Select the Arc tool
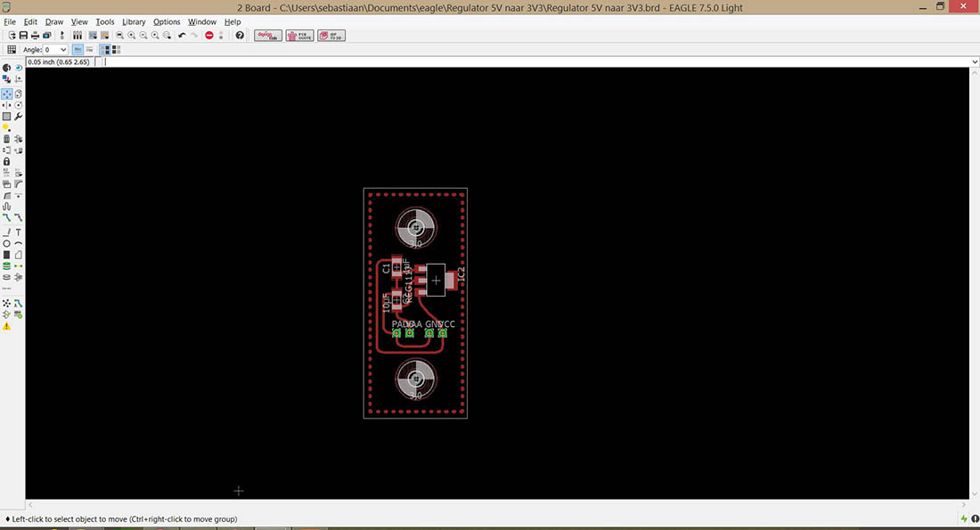Screen dimensions: 980x530 [18, 243]
